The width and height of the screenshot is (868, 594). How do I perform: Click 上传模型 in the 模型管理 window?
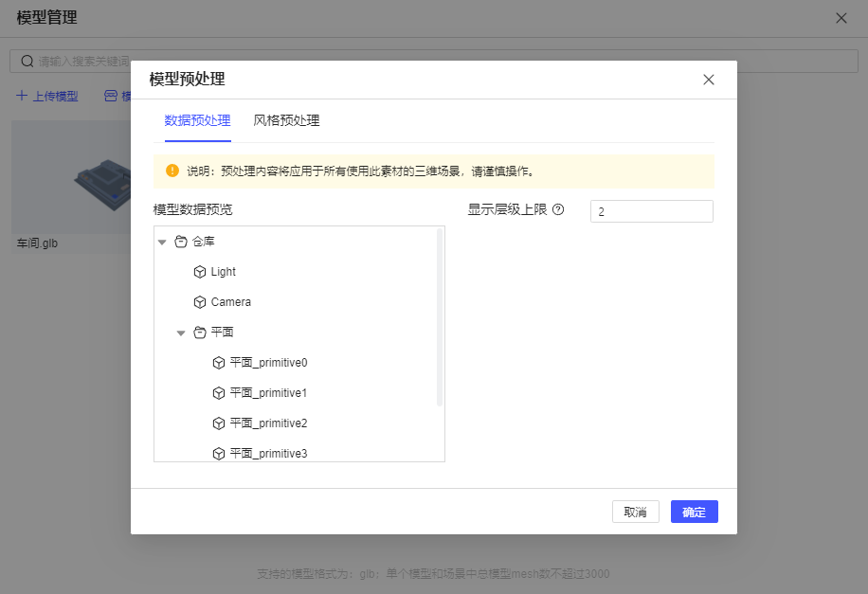[x=55, y=97]
